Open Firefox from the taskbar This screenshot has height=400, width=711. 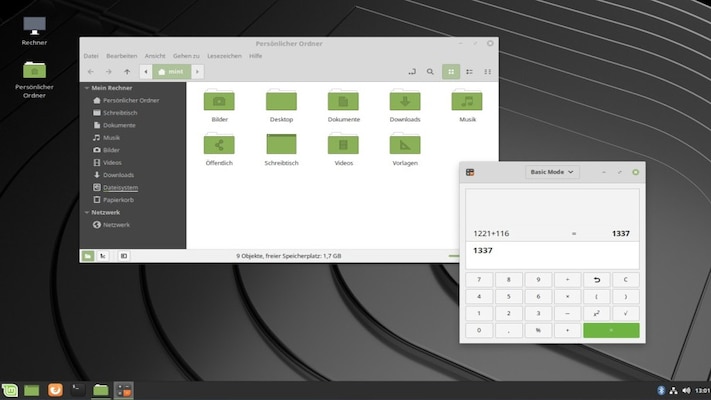pos(56,390)
